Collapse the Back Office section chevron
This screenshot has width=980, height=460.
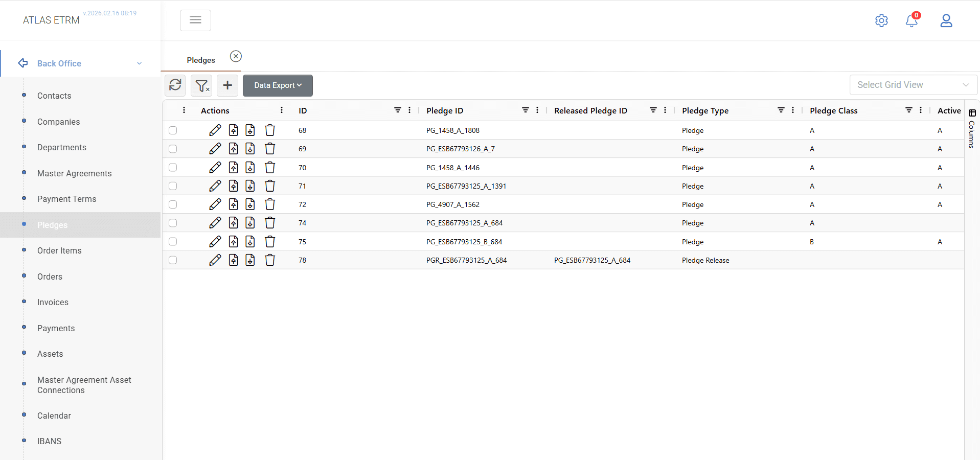[139, 63]
